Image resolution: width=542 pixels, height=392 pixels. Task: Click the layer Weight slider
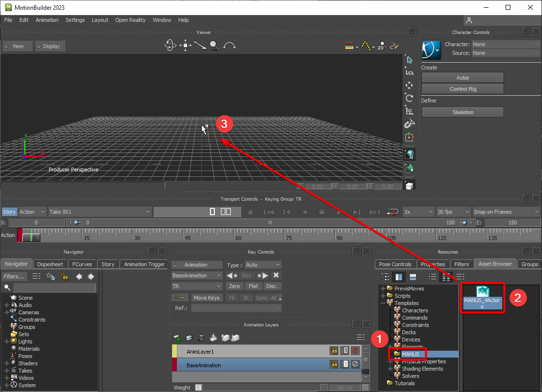262,388
